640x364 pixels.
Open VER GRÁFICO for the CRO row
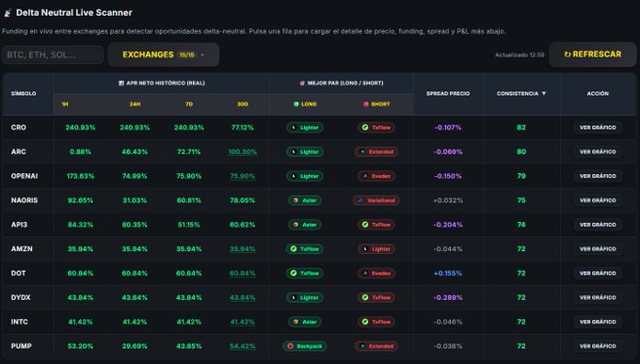coord(598,127)
